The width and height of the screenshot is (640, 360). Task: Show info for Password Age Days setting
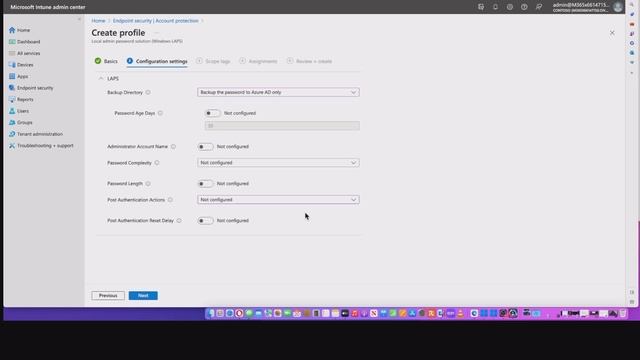click(x=160, y=113)
